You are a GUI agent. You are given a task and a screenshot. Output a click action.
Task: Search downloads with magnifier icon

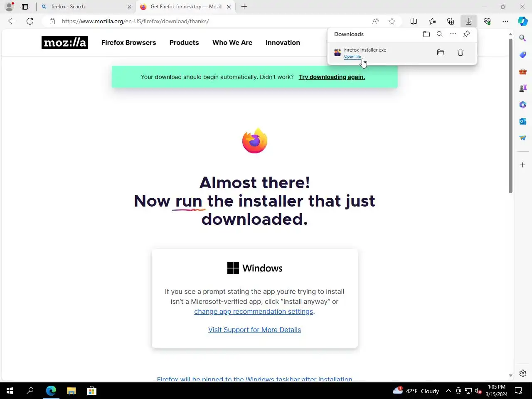click(x=440, y=34)
